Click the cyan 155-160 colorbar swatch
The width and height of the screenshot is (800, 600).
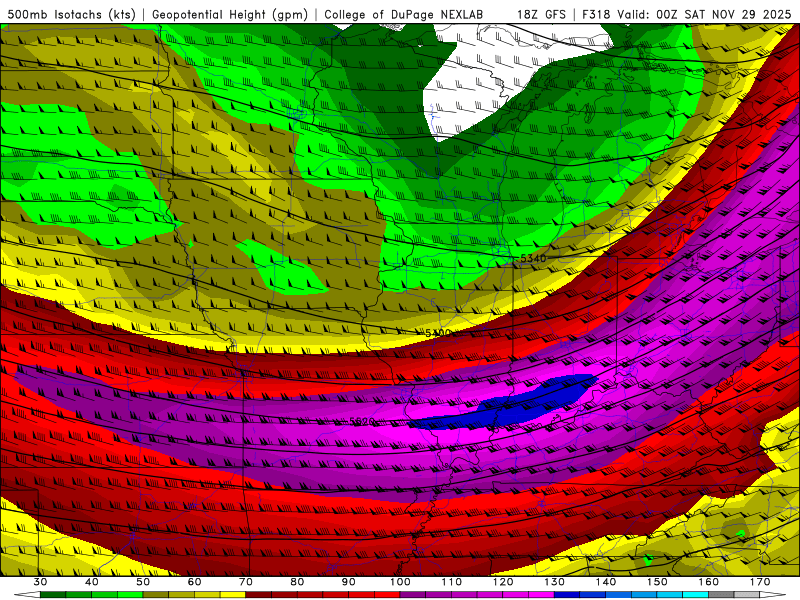pos(696,595)
